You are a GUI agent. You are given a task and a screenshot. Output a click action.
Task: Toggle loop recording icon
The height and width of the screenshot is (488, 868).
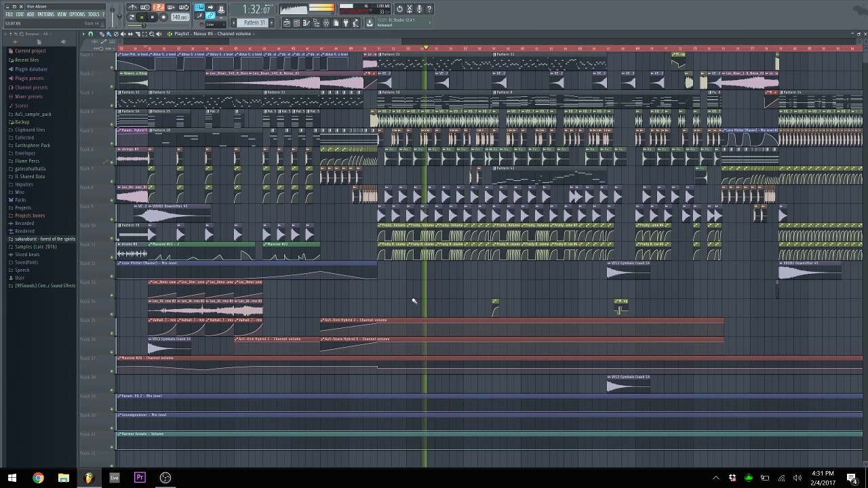coord(184,7)
